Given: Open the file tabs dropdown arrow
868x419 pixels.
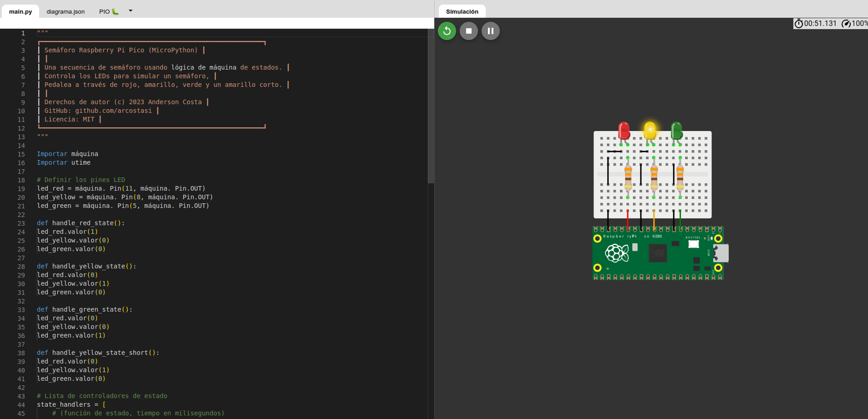Looking at the screenshot, I should pos(131,11).
